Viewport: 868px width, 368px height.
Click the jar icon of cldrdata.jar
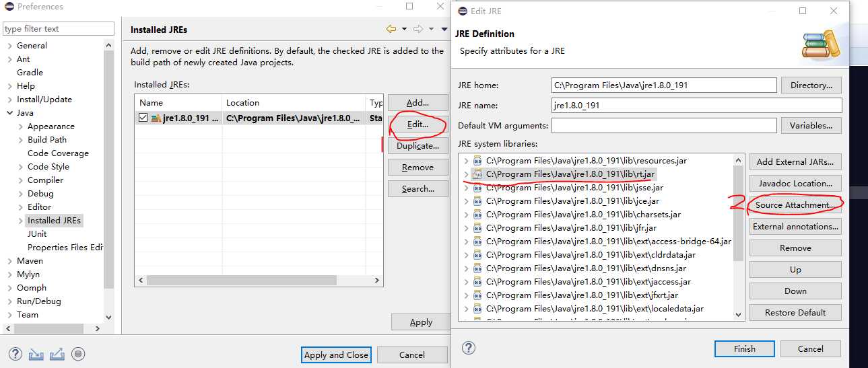coord(477,255)
